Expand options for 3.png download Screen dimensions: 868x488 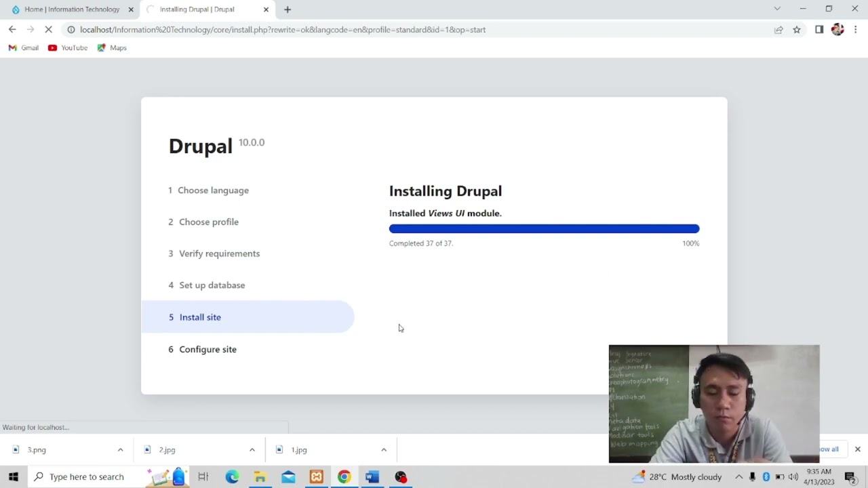120,450
